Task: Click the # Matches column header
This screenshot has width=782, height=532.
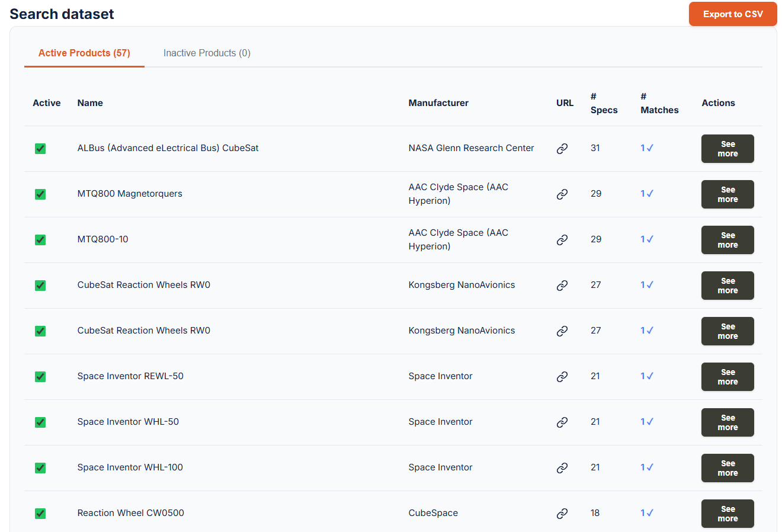Action: coord(659,103)
